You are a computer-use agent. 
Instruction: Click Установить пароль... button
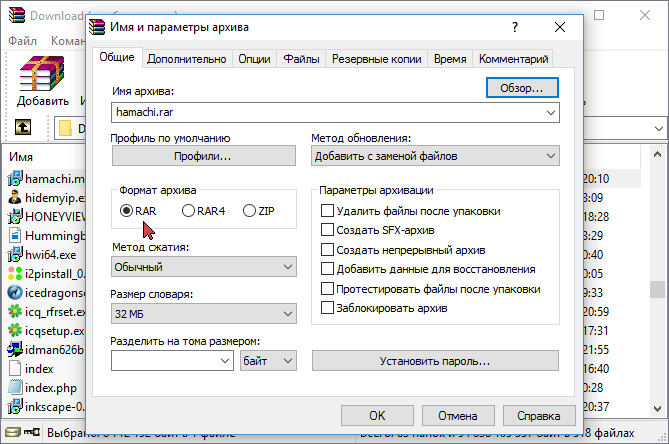click(435, 361)
